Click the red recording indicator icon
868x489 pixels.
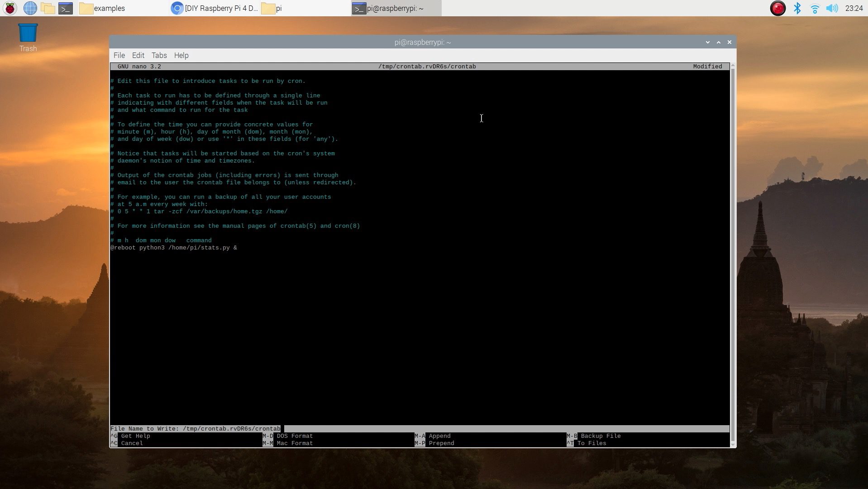pos(777,8)
